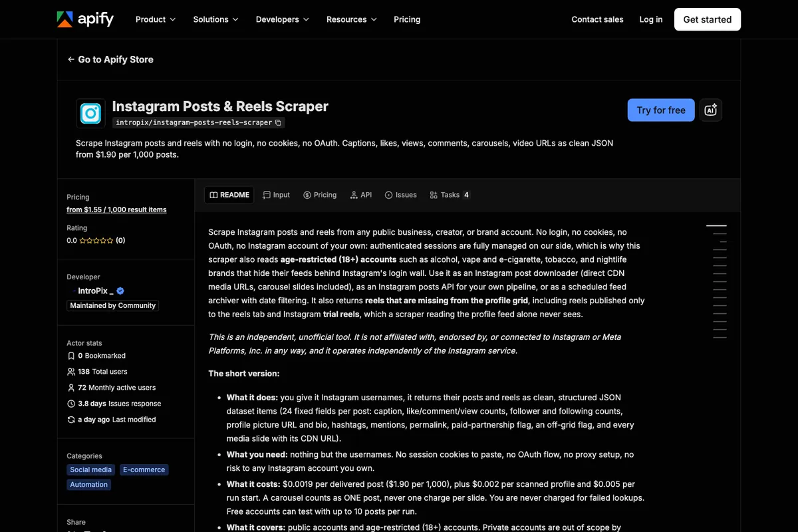
Task: Open the Product dropdown menu
Action: pos(156,19)
